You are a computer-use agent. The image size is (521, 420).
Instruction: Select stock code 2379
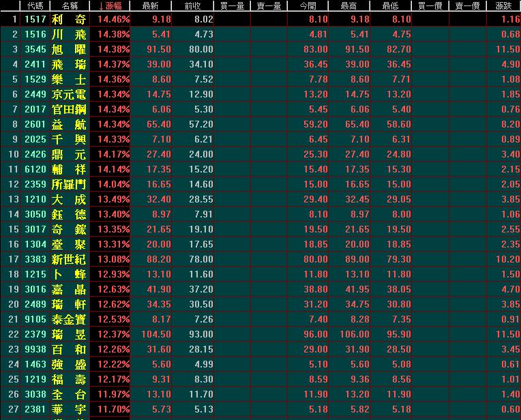[35, 334]
